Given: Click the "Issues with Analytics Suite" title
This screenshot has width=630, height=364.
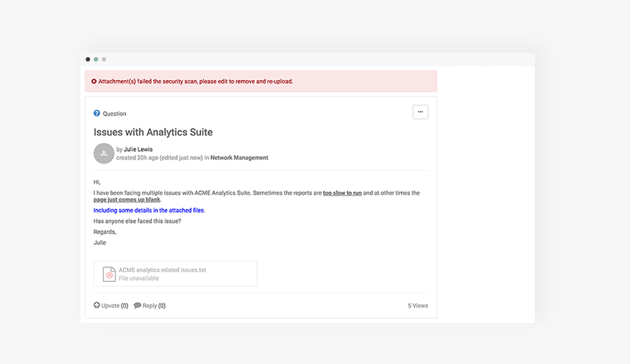Looking at the screenshot, I should (153, 133).
